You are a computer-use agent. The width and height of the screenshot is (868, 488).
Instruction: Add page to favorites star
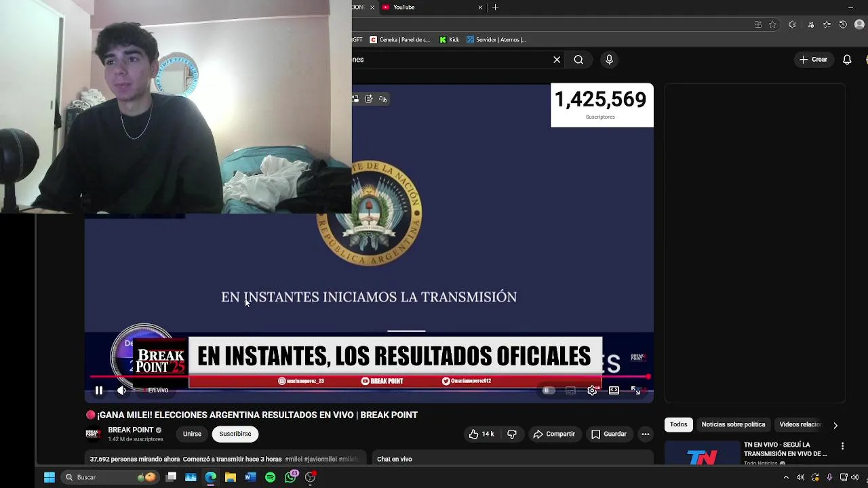772,24
